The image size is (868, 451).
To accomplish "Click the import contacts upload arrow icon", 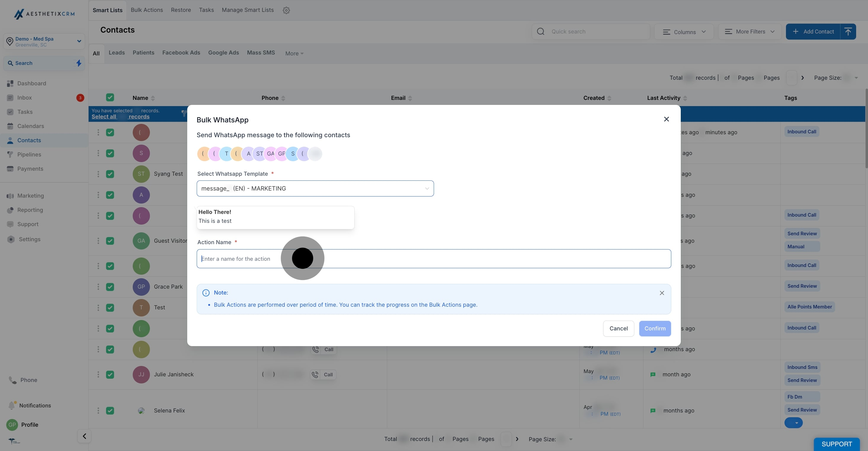I will [848, 31].
